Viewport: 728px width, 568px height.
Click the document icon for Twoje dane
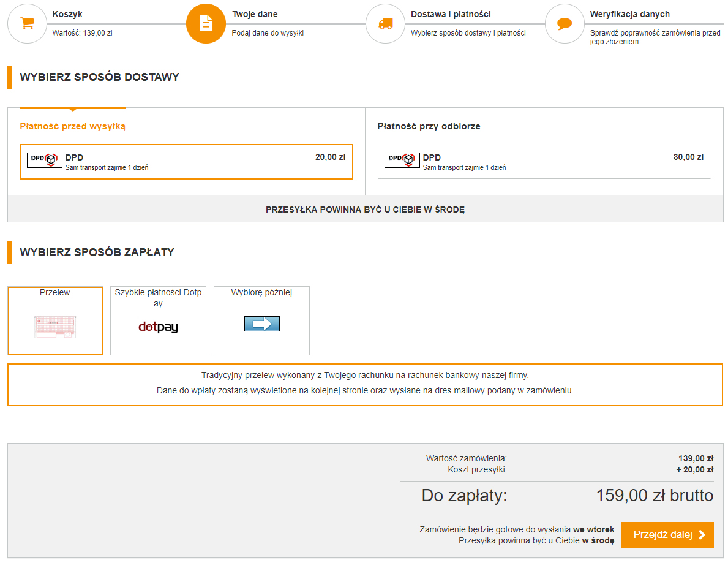coord(206,24)
